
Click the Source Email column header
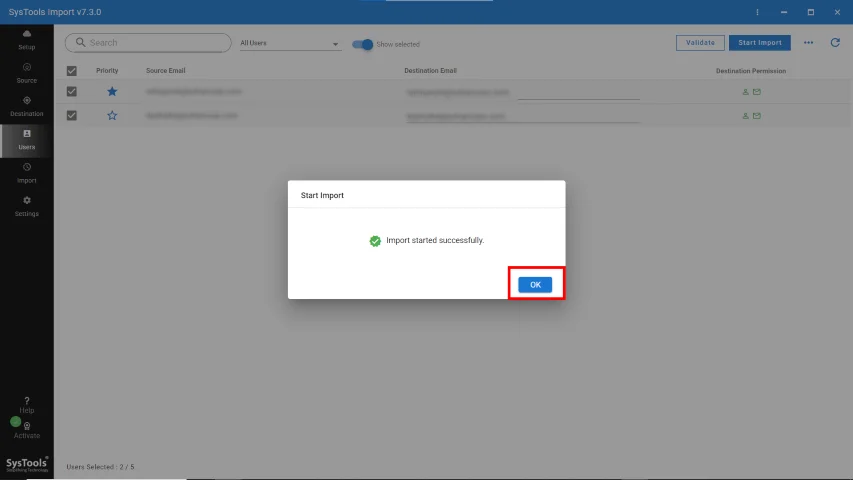165,71
